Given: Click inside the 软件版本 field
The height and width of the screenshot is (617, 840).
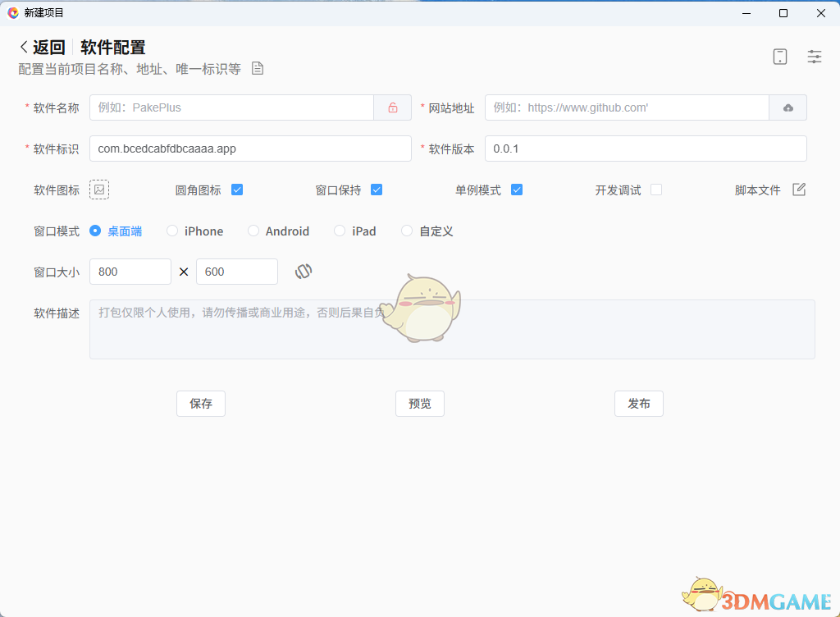Looking at the screenshot, I should [645, 149].
